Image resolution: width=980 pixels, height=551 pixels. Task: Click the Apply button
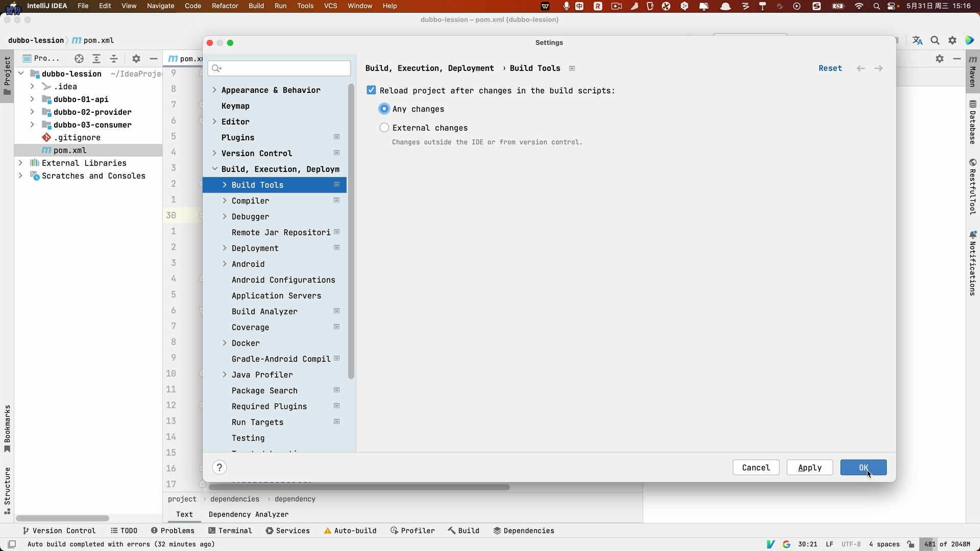pyautogui.click(x=810, y=468)
